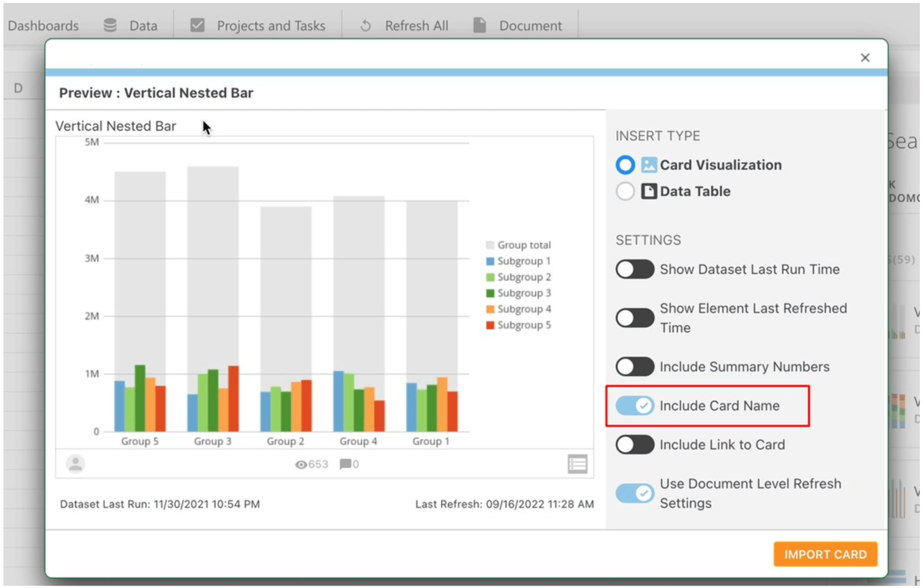
Task: Turn on Include Summary Numbers
Action: (x=634, y=367)
